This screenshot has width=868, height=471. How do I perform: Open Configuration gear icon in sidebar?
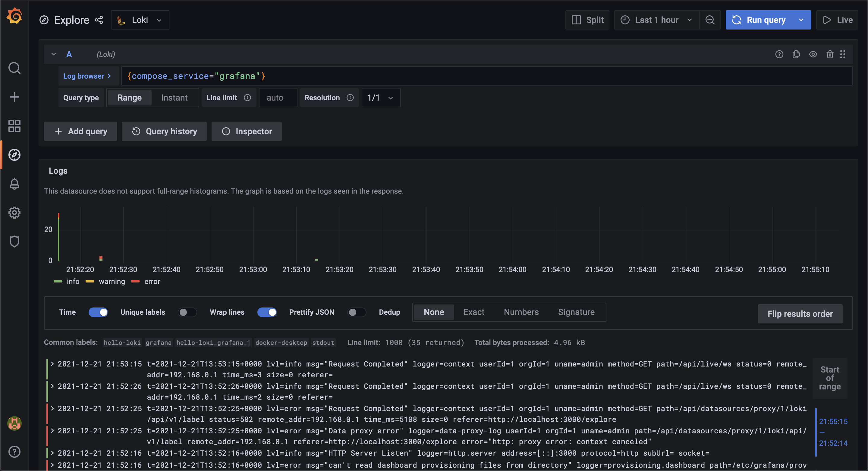(x=14, y=213)
